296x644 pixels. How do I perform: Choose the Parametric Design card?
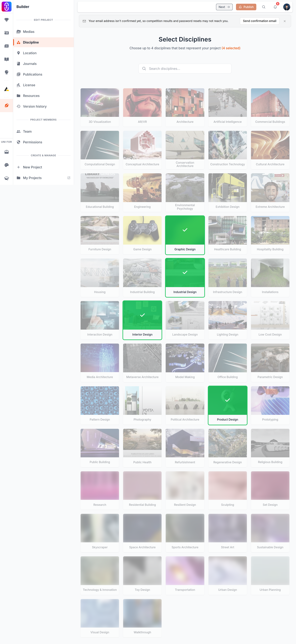pyautogui.click(x=270, y=363)
